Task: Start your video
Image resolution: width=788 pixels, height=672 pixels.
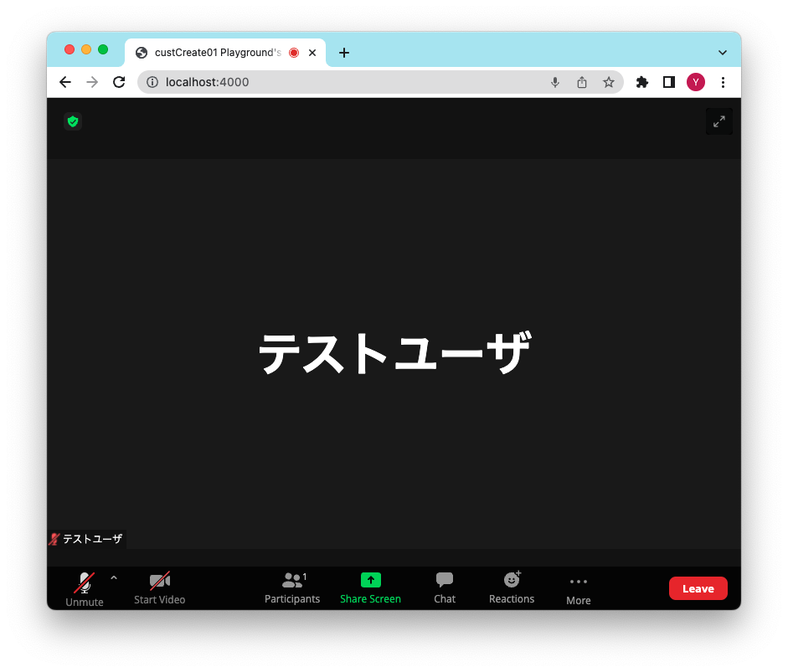Action: click(x=159, y=587)
